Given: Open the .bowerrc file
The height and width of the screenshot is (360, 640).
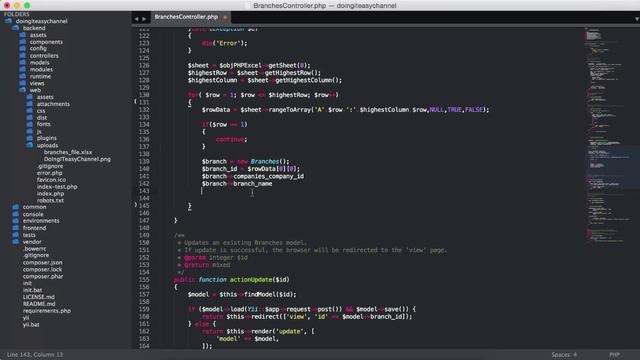Looking at the screenshot, I should point(35,249).
